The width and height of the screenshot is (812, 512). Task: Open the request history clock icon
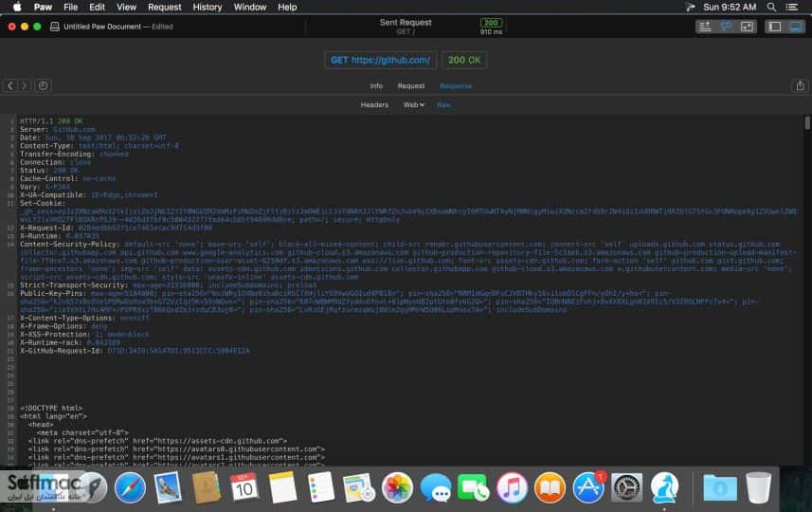[x=43, y=85]
